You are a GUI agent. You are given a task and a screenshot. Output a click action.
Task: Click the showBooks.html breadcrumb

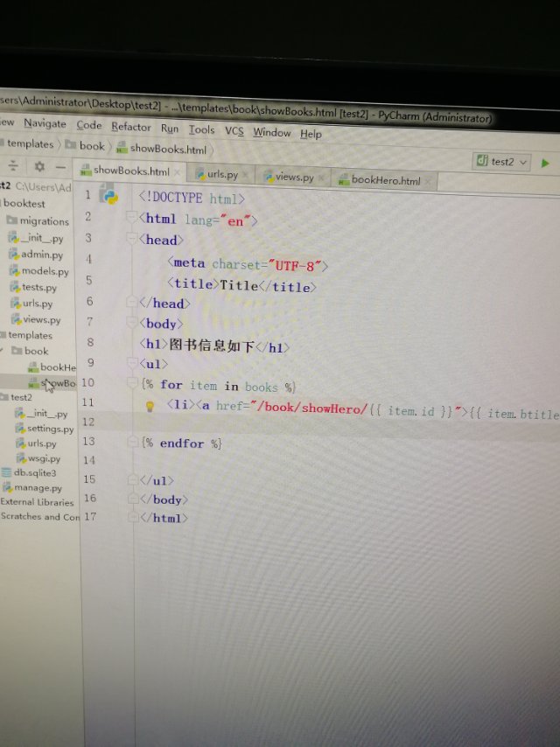(162, 149)
